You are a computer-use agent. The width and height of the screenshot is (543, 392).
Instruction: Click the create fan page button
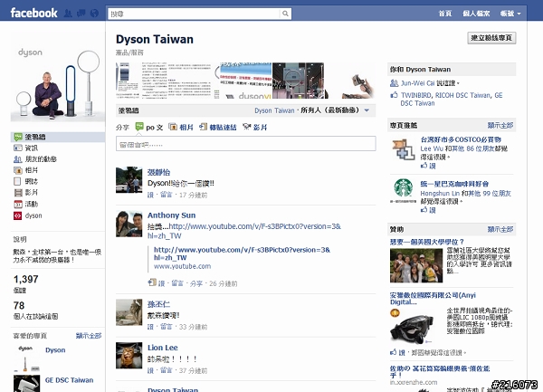[491, 38]
